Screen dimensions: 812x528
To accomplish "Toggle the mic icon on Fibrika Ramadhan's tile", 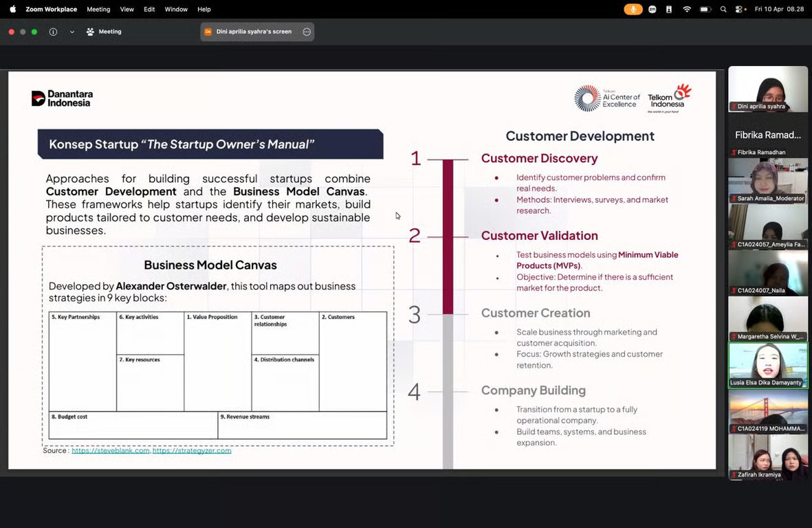I will pyautogui.click(x=734, y=152).
